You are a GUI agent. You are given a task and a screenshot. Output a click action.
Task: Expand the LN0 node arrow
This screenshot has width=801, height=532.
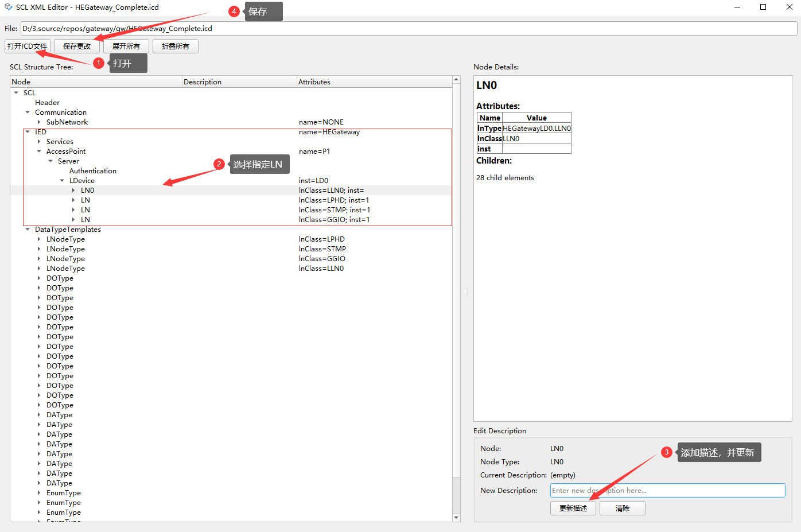(73, 191)
